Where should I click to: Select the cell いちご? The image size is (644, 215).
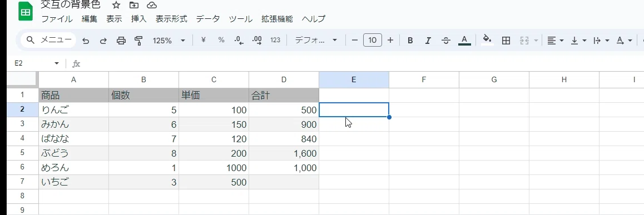tap(74, 182)
